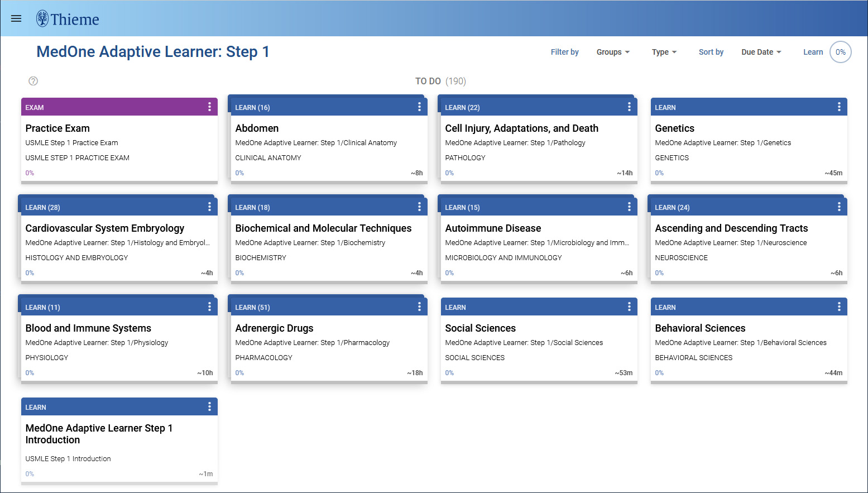Click the purple EXAM card header
868x493 pixels.
point(119,107)
